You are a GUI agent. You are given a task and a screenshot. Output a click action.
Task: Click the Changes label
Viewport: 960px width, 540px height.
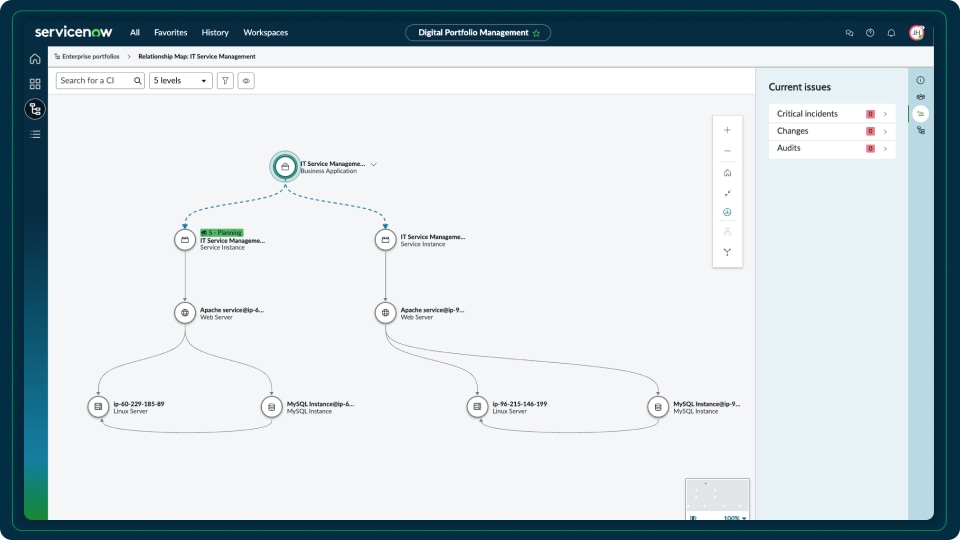point(792,131)
